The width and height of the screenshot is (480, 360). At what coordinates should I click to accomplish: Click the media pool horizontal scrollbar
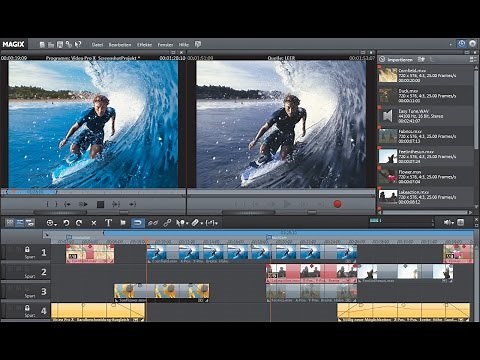pyautogui.click(x=425, y=212)
